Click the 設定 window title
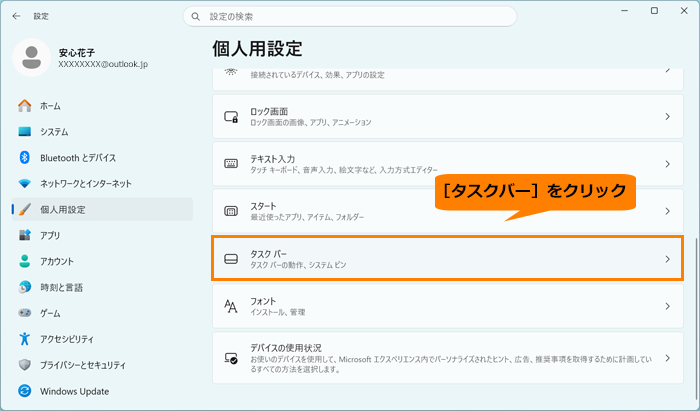The height and width of the screenshot is (411, 700). point(41,16)
